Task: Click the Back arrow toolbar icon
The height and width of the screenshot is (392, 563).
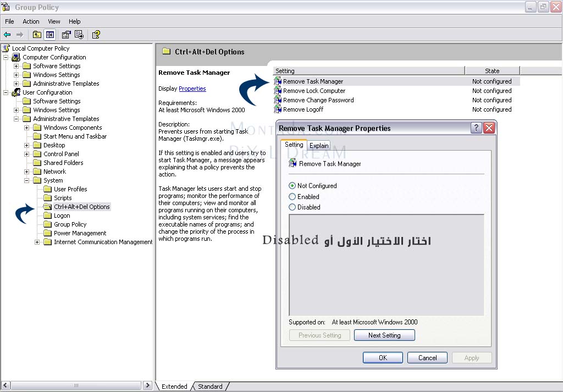Action: [7, 35]
